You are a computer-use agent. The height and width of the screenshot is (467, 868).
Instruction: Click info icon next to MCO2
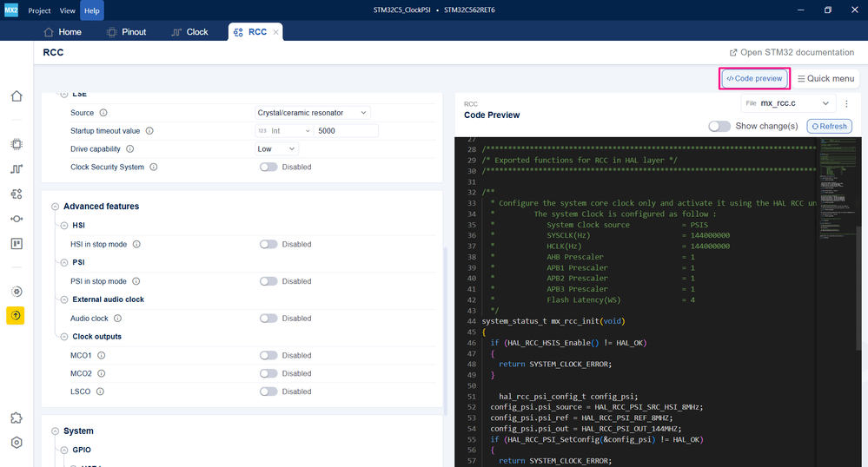[102, 373]
